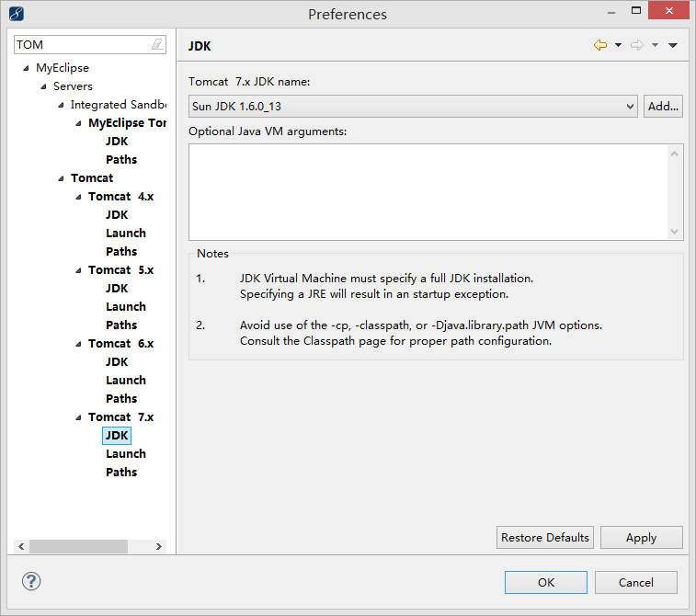Confirm with the OK button
Viewport: 696px width, 616px height.
[545, 582]
